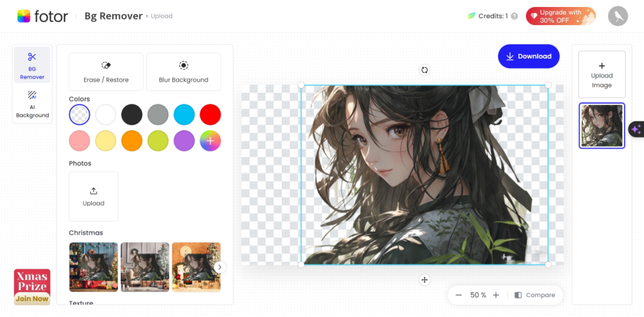Screen dimensions: 644x317
Task: Choose the Erase / Restore tool
Action: [106, 72]
